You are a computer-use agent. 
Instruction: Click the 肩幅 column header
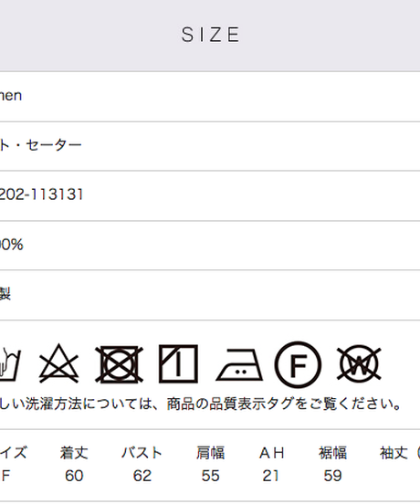pyautogui.click(x=211, y=453)
